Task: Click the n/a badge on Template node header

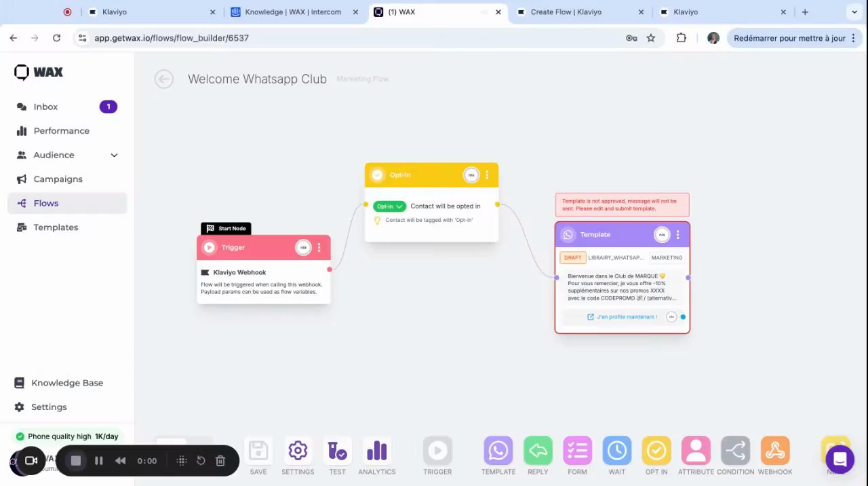Action: [661, 235]
